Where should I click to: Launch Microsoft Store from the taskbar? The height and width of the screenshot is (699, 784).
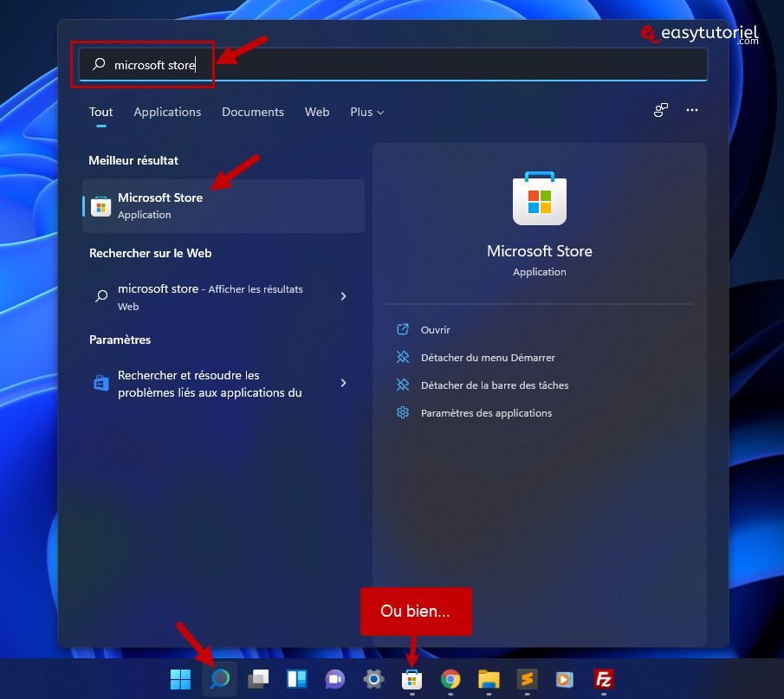tap(412, 679)
